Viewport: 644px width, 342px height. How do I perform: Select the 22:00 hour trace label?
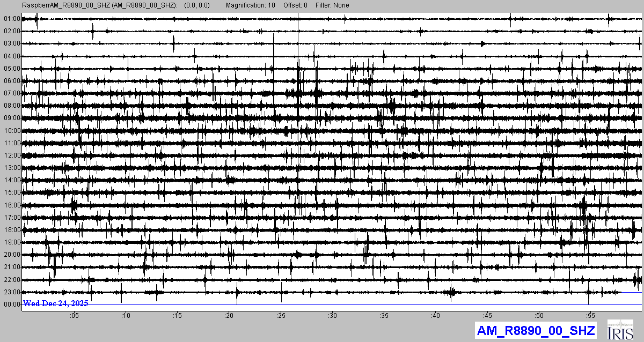[x=11, y=280]
